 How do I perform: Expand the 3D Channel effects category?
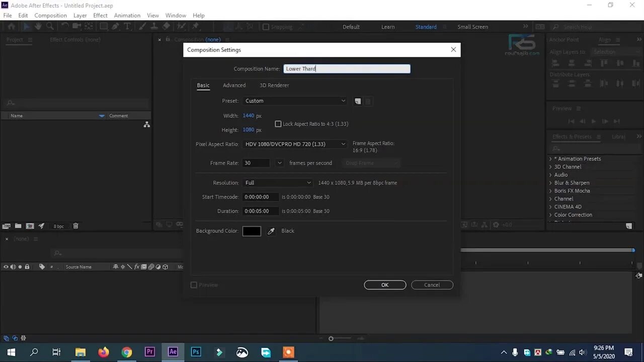[550, 167]
